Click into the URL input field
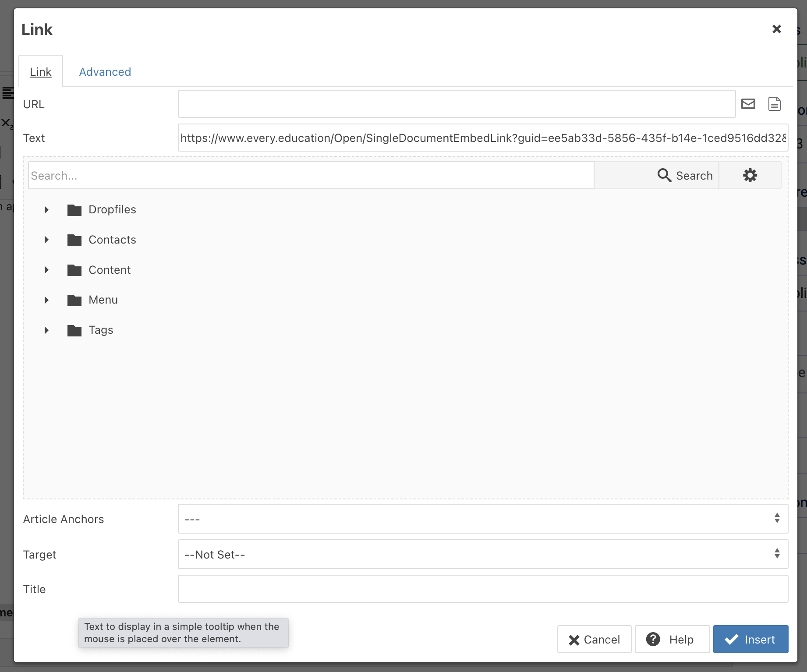The width and height of the screenshot is (807, 672). click(x=456, y=104)
